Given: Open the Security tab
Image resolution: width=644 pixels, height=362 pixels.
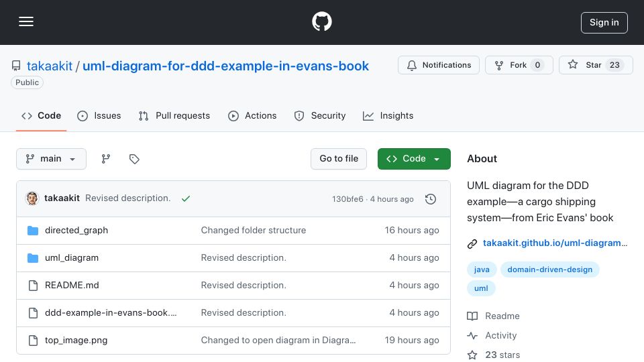Looking at the screenshot, I should click(x=320, y=116).
